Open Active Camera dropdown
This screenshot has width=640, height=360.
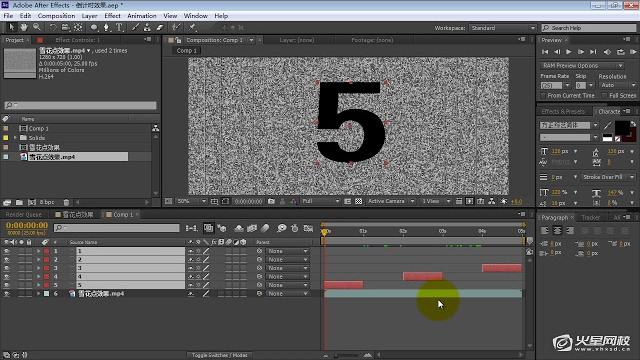click(391, 201)
